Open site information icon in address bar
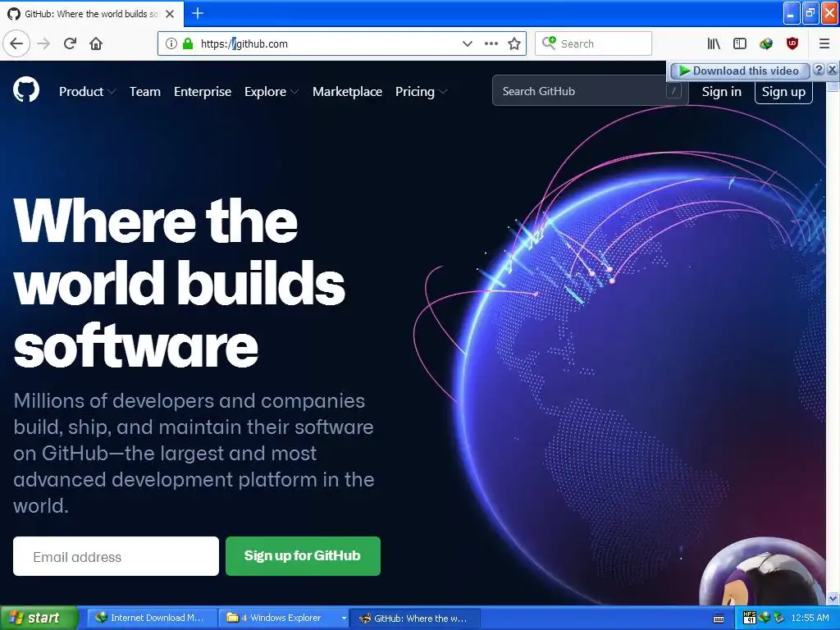 [x=171, y=43]
